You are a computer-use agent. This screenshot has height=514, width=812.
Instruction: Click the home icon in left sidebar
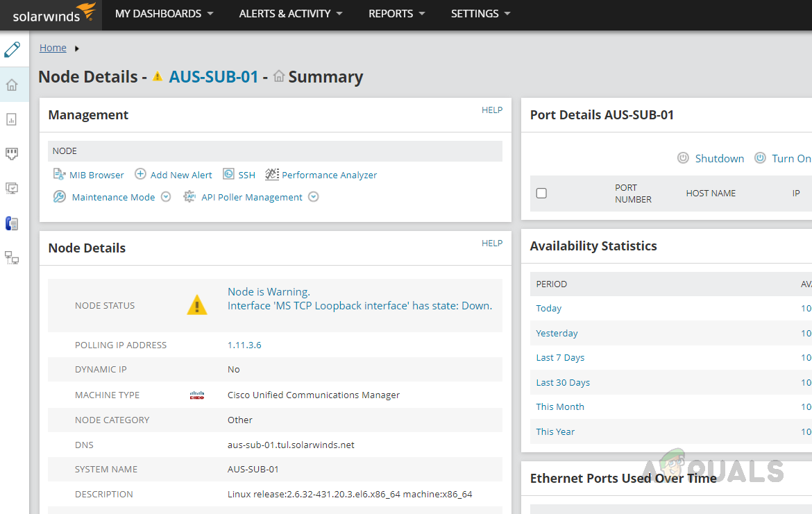tap(12, 85)
